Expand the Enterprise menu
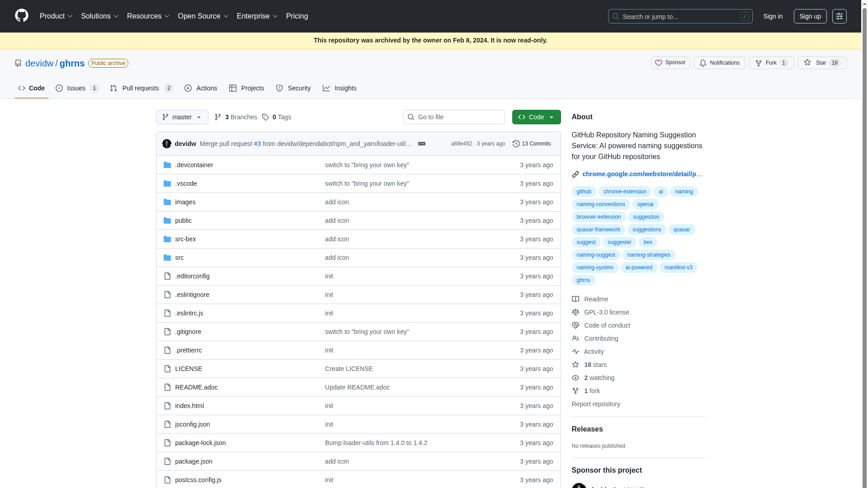The height and width of the screenshot is (488, 868). pyautogui.click(x=257, y=16)
